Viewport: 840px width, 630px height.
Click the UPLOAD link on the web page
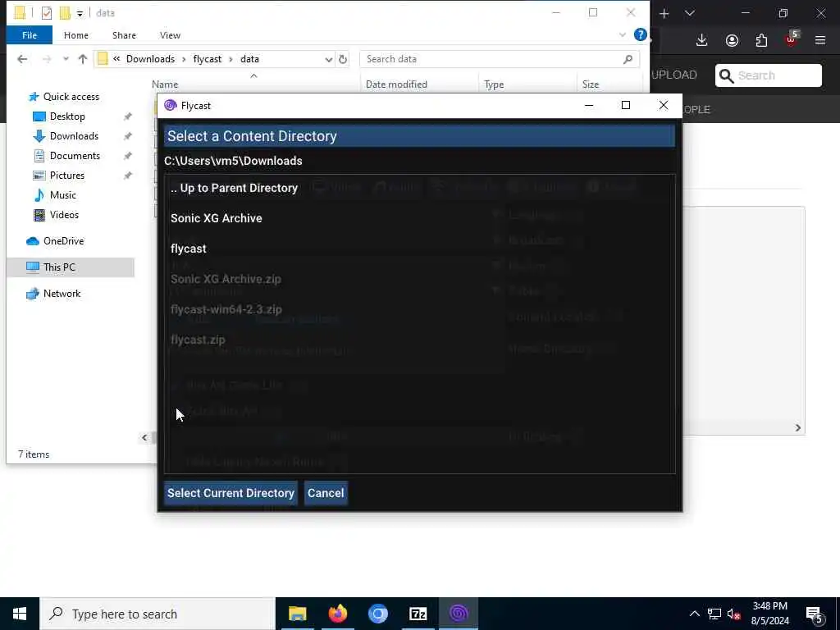[x=674, y=75]
